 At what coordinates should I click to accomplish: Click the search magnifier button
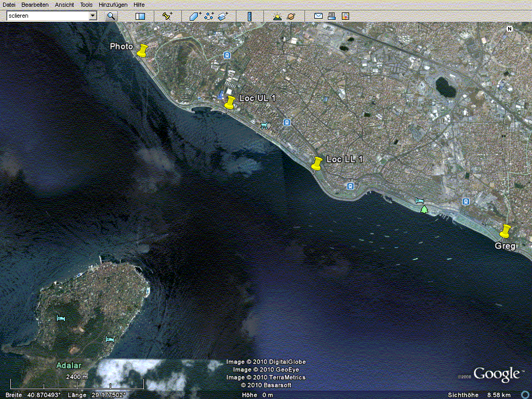click(111, 16)
